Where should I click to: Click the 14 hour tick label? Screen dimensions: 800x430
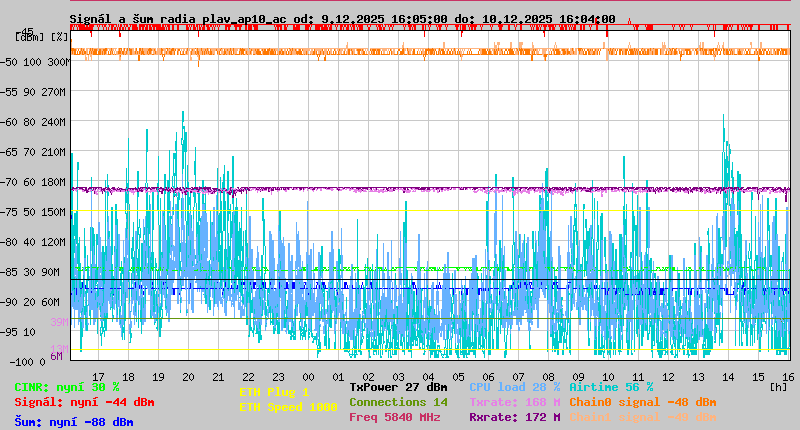pyautogui.click(x=728, y=377)
